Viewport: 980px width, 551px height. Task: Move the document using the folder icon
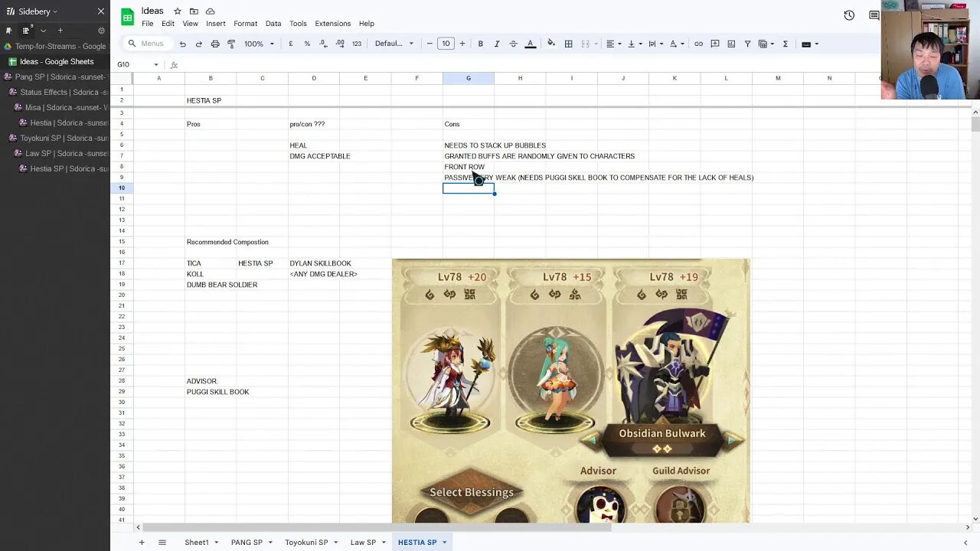[194, 11]
